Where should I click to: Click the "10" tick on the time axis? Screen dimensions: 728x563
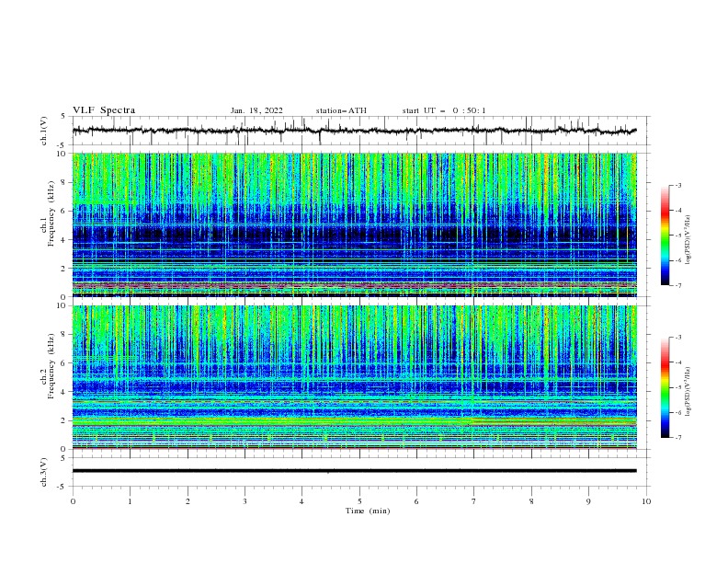tap(646, 501)
